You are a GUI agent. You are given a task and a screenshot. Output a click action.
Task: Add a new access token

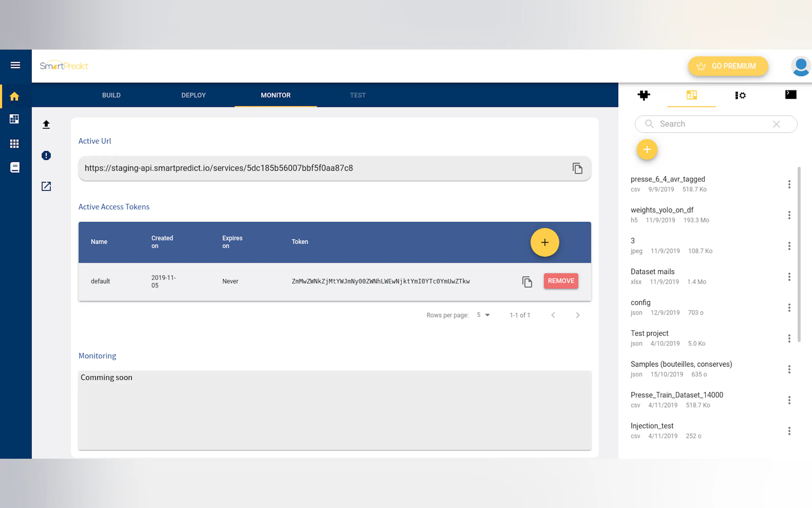click(544, 242)
